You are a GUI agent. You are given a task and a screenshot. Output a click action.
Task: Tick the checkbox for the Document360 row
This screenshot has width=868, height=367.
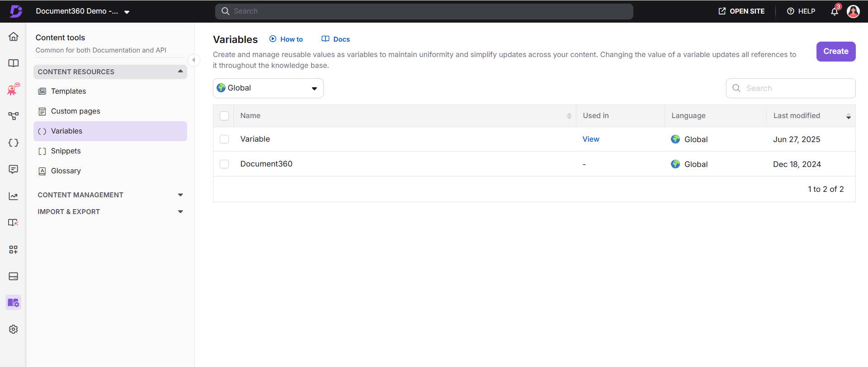pyautogui.click(x=224, y=164)
